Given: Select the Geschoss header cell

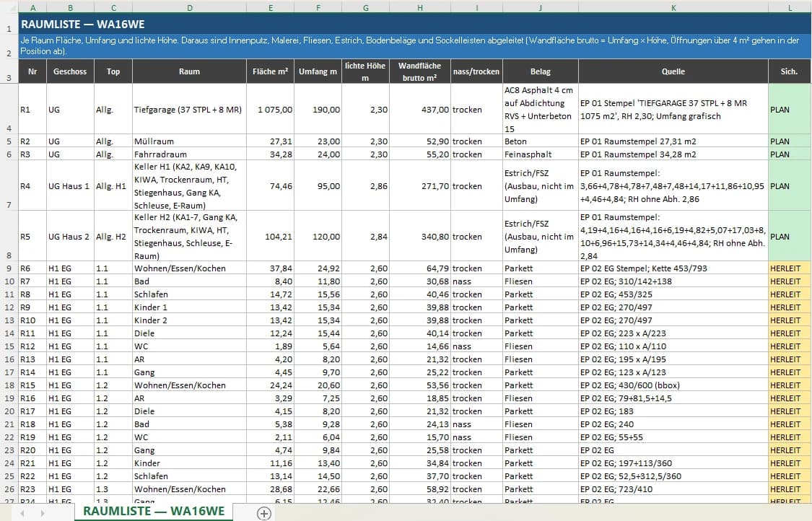Looking at the screenshot, I should (x=71, y=71).
